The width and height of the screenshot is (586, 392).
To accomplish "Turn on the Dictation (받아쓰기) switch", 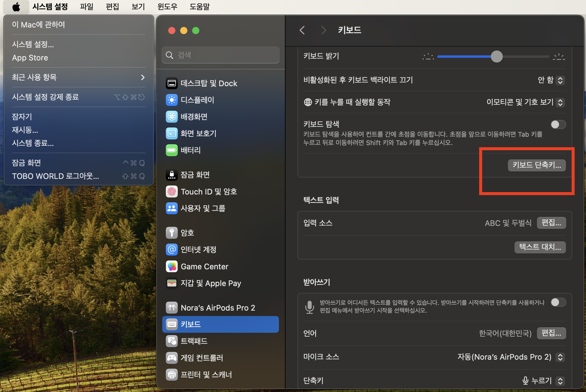I will pos(558,302).
